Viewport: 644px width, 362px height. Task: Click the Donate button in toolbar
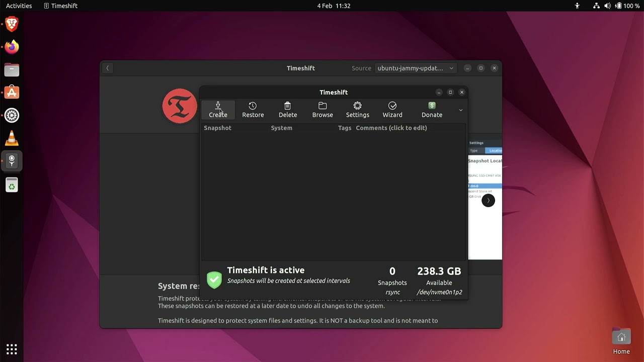[432, 110]
